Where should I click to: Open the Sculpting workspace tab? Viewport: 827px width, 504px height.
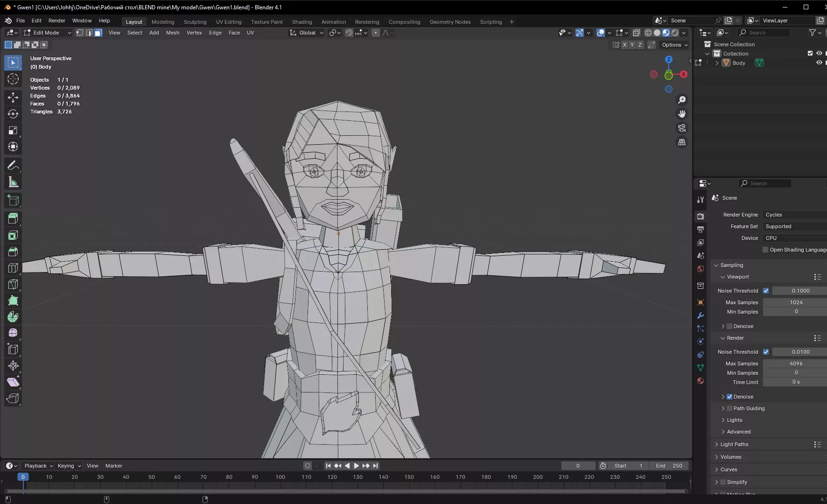[195, 22]
